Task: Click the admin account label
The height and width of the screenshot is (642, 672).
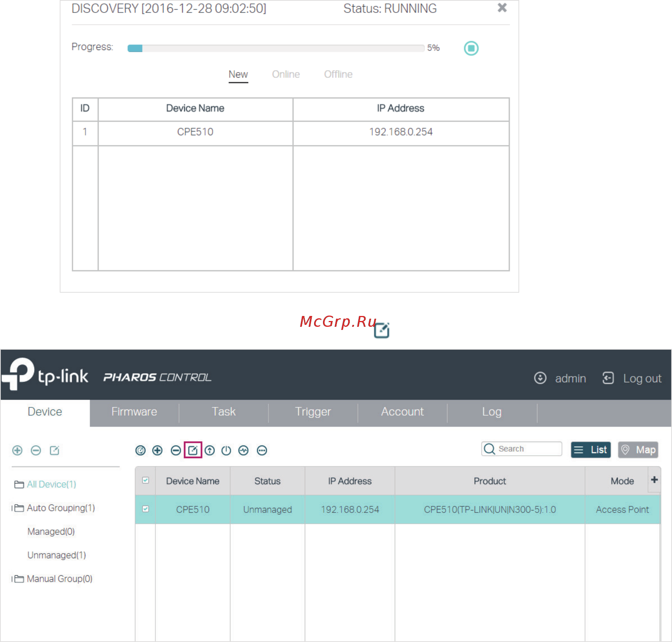Action: 570,378
